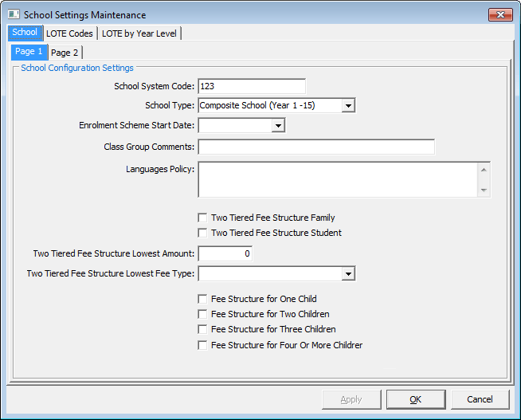Click the Languages Policy scroll down arrow
Viewport: 521px width, 420px height.
pos(484,190)
